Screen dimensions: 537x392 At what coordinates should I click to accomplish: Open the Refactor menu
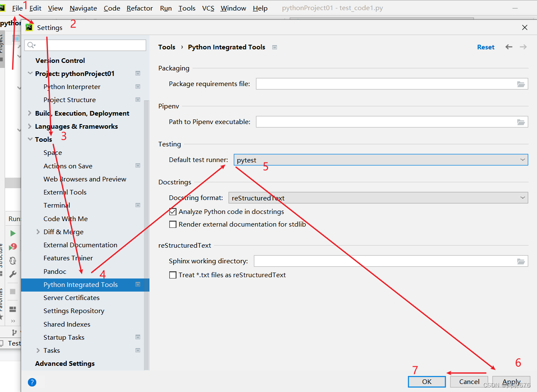pos(140,8)
